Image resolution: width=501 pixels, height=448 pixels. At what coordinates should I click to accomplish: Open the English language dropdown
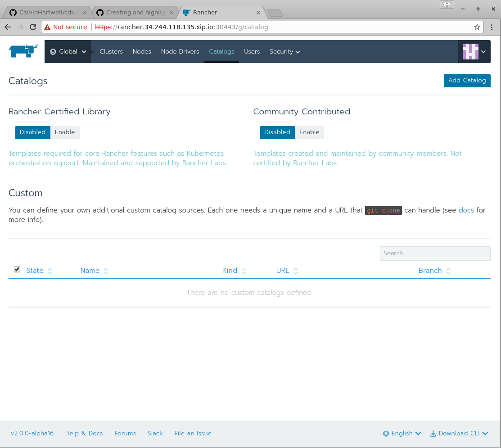coord(402,433)
